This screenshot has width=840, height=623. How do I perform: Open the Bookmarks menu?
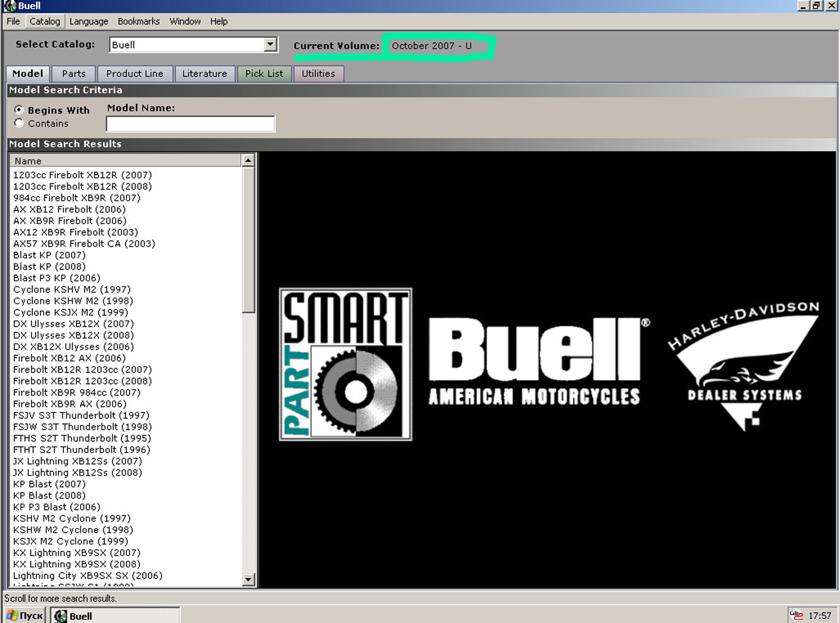pos(139,21)
